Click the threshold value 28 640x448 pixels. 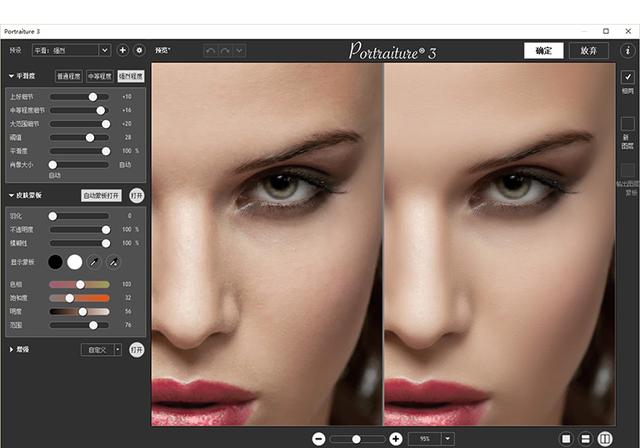tap(128, 138)
